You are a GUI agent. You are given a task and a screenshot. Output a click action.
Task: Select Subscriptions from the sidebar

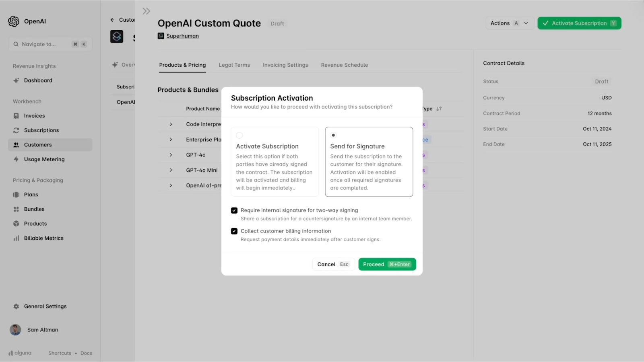tap(41, 130)
